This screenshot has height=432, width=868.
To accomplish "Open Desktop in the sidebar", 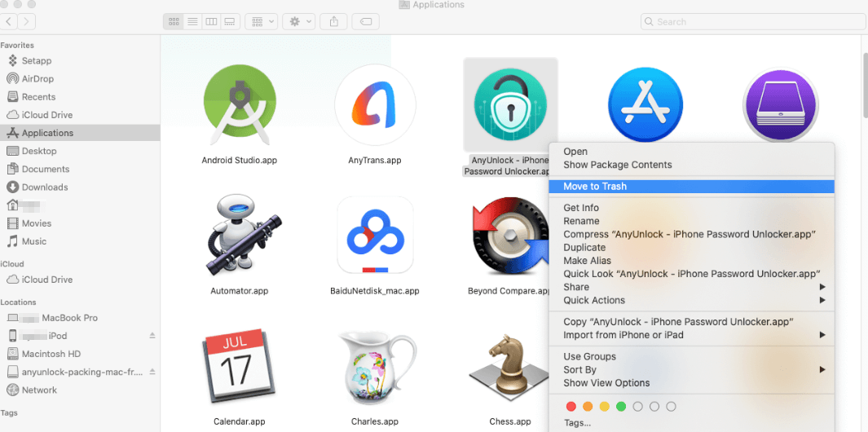I will (x=80, y=151).
